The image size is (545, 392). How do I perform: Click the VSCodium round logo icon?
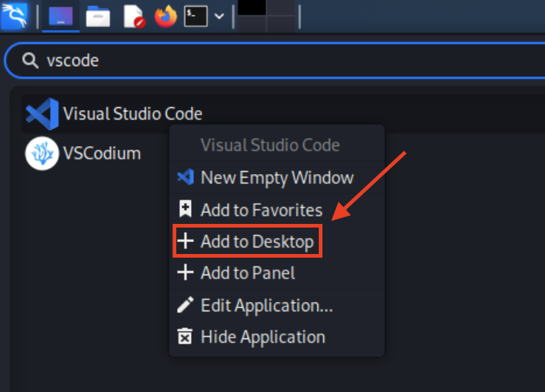pos(42,153)
